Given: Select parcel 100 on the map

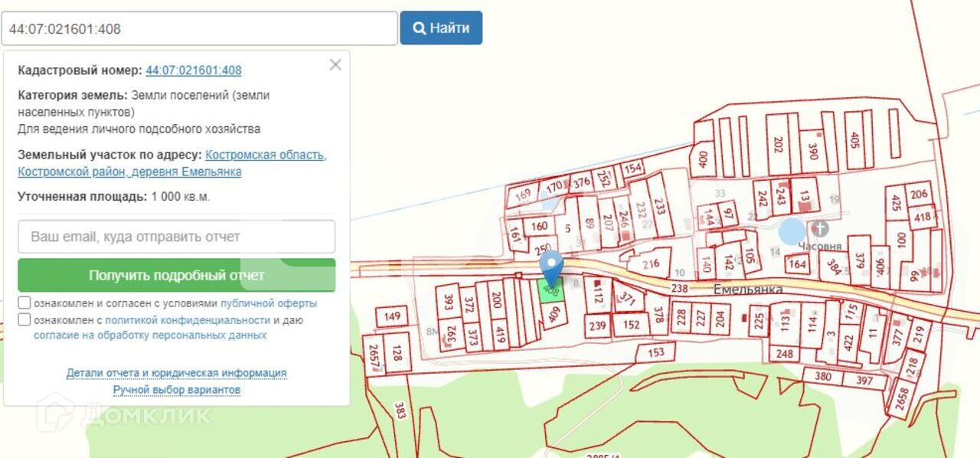Looking at the screenshot, I should [x=901, y=239].
